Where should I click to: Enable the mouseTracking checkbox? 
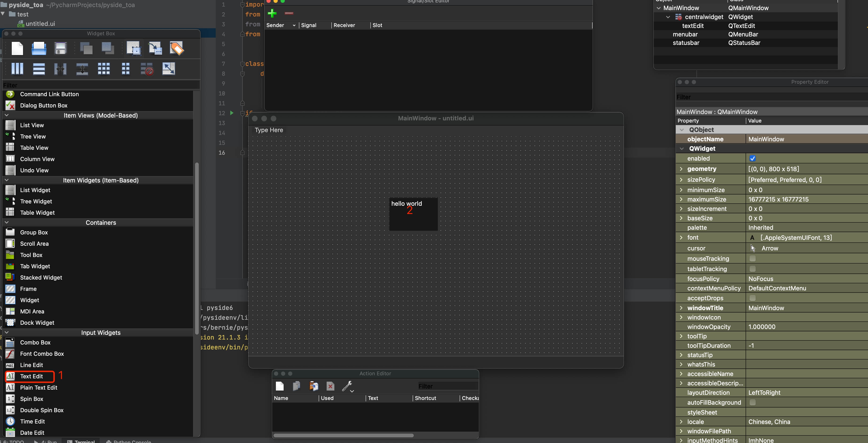coord(752,259)
